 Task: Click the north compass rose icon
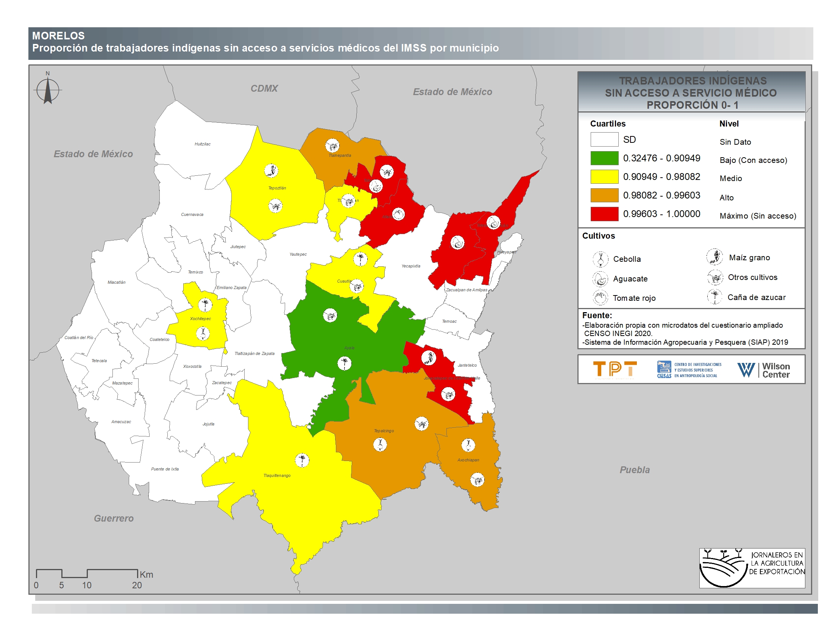tap(48, 91)
